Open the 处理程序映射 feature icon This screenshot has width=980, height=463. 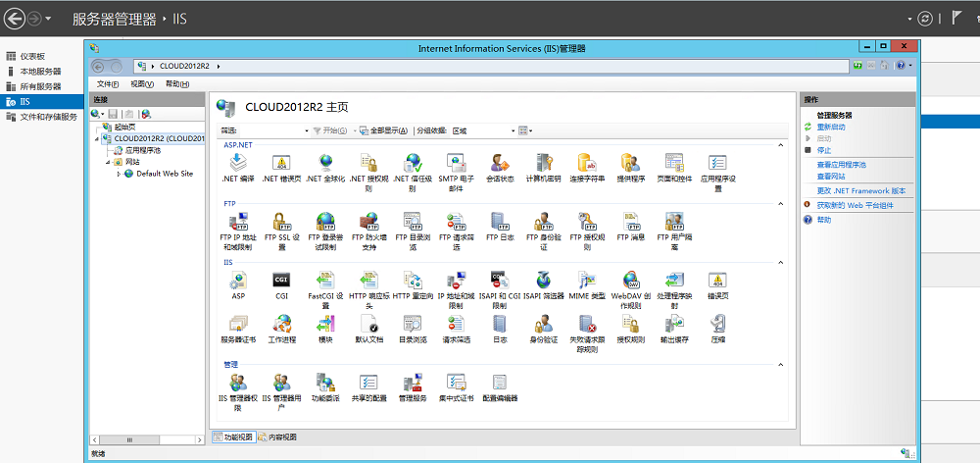click(x=674, y=289)
